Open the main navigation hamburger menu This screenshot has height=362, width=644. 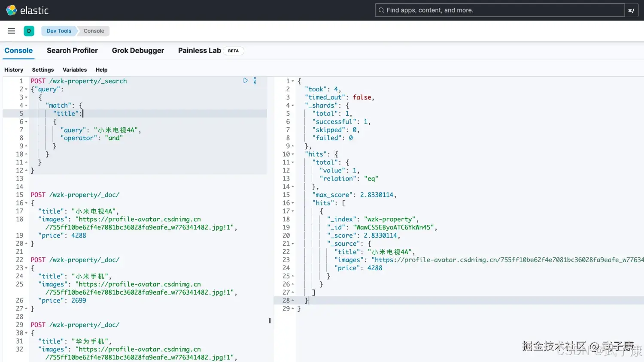click(11, 30)
